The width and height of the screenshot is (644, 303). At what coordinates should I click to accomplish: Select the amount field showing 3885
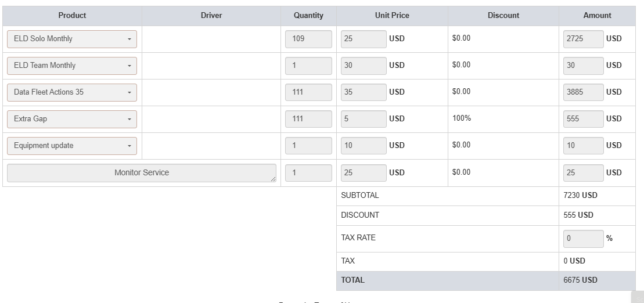click(584, 92)
